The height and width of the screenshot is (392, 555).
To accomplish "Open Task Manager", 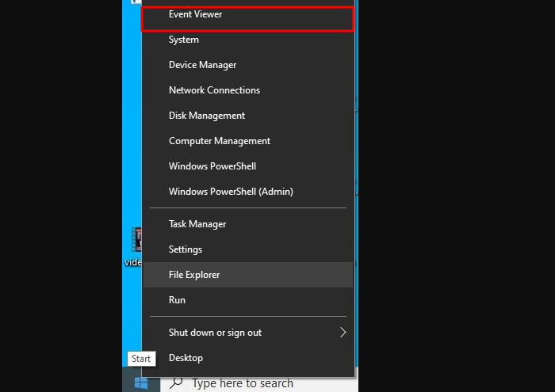I will tap(247, 224).
